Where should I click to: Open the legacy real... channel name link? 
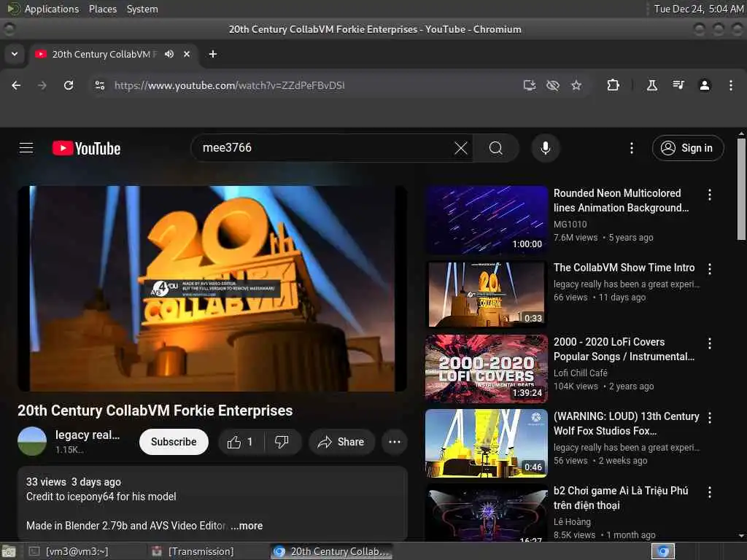[x=88, y=435]
